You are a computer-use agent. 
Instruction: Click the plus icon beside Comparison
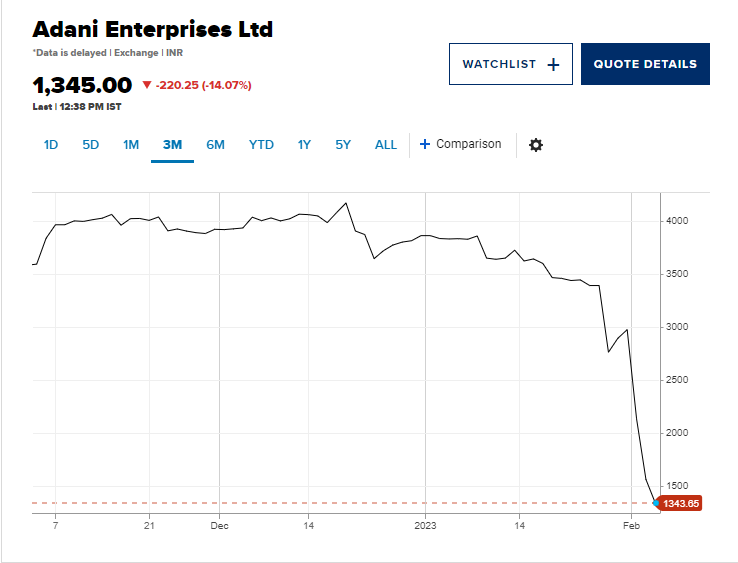click(425, 144)
